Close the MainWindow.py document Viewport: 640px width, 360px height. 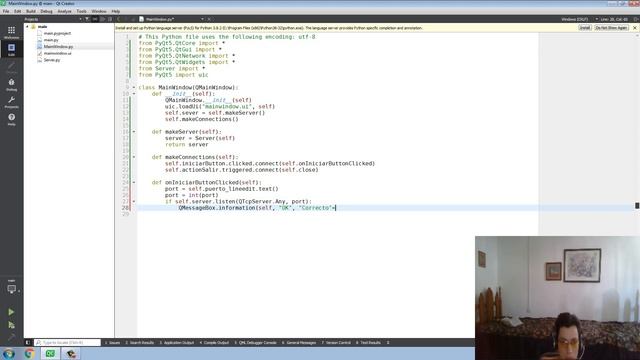click(x=209, y=19)
